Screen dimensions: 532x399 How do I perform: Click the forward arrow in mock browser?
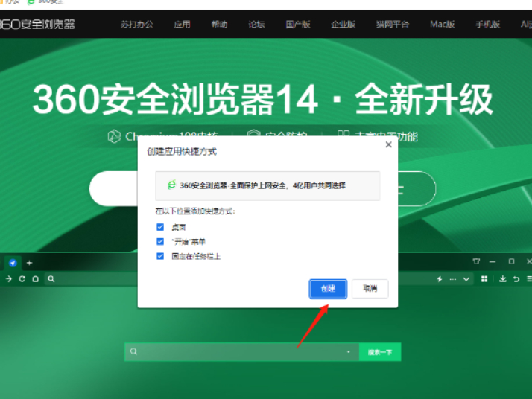[9, 278]
